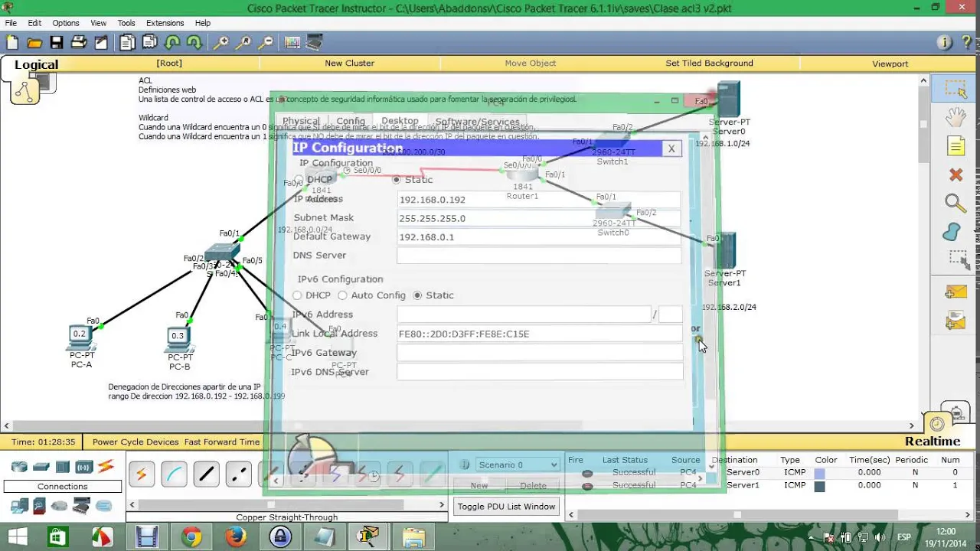Click the Toggle PDU List Window button
The width and height of the screenshot is (980, 551).
point(506,507)
